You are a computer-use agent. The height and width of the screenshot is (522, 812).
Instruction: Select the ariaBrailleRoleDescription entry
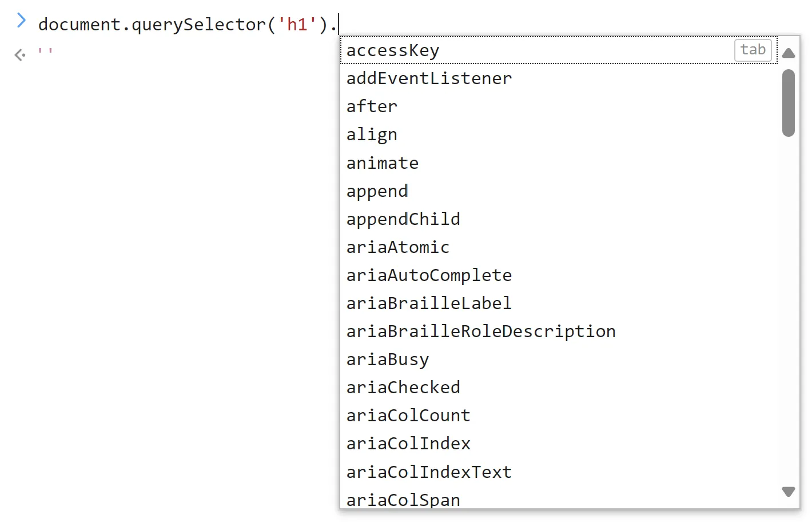(x=480, y=331)
